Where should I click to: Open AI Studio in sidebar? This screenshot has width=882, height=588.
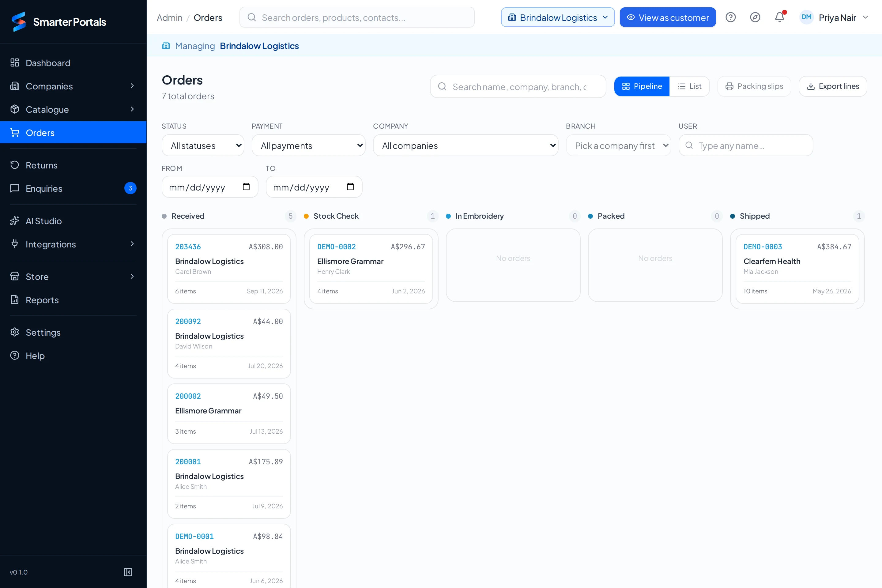tap(73, 221)
